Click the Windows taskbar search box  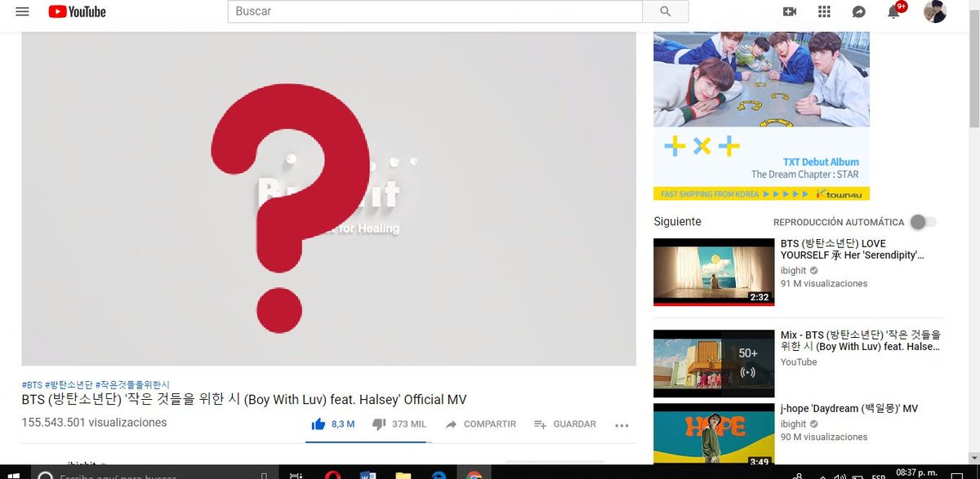155,474
